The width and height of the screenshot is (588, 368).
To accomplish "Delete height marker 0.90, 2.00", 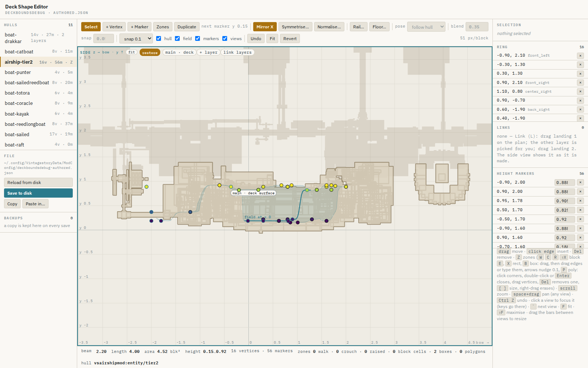I will [x=580, y=192].
